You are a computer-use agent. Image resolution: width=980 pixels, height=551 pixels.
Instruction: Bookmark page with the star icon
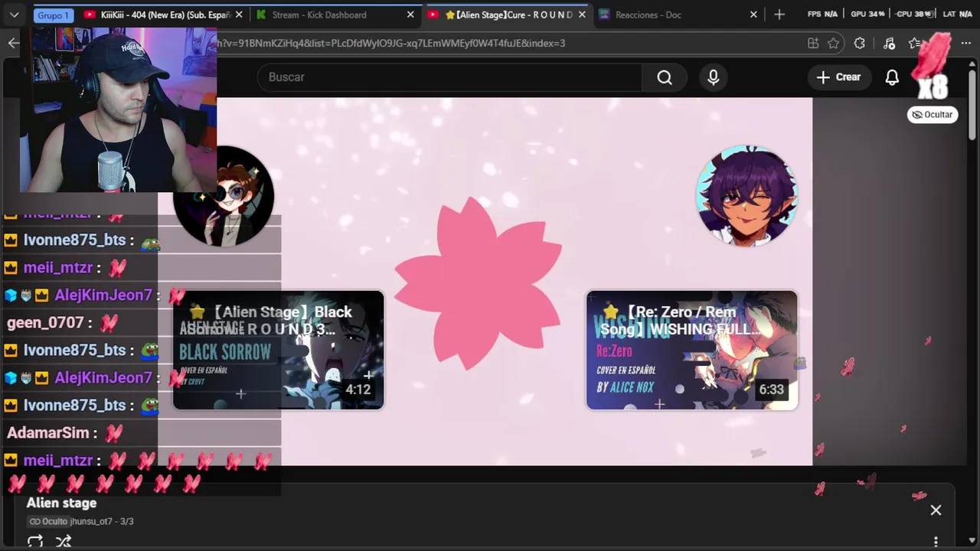click(x=833, y=44)
